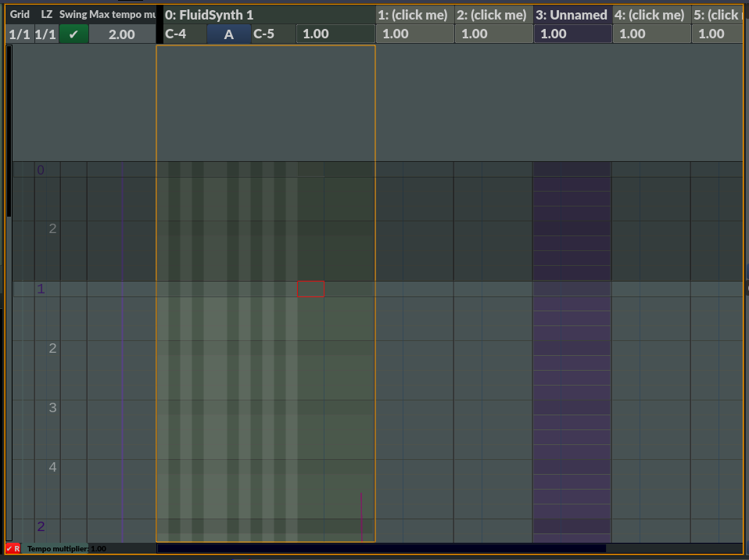
Task: Click track 2 (click me) header
Action: click(x=493, y=15)
